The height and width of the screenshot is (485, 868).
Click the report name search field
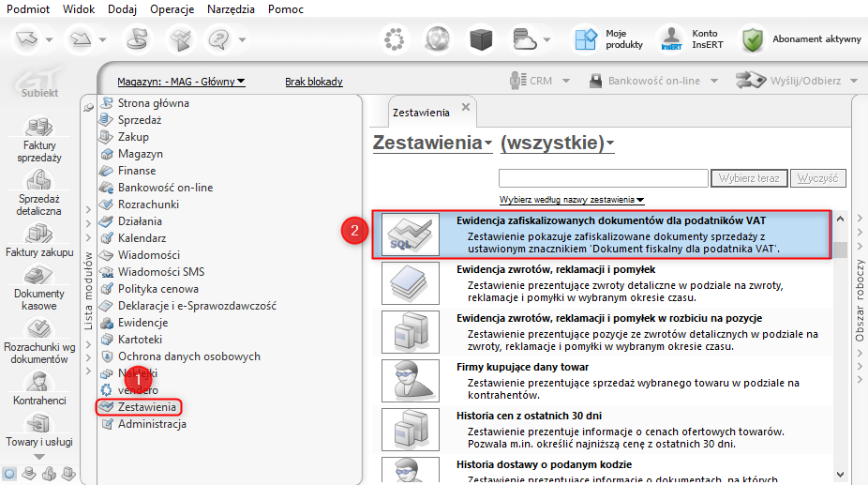click(x=603, y=178)
